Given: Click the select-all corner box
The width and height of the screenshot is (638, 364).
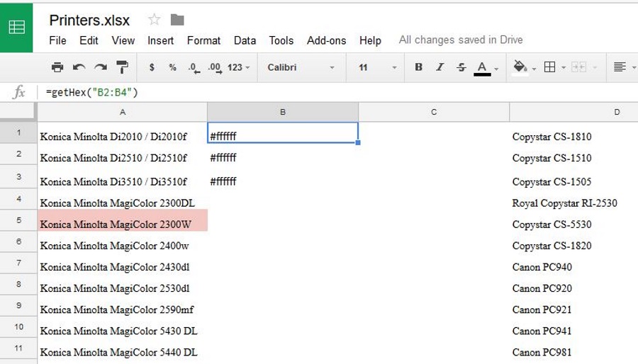Looking at the screenshot, I should point(18,112).
